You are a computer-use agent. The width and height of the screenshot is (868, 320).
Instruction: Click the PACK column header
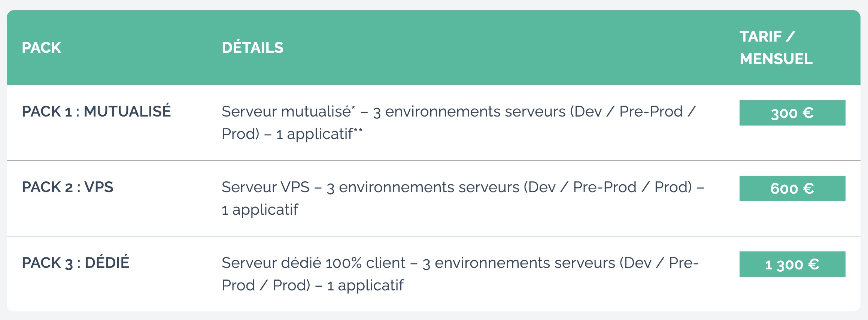point(41,48)
